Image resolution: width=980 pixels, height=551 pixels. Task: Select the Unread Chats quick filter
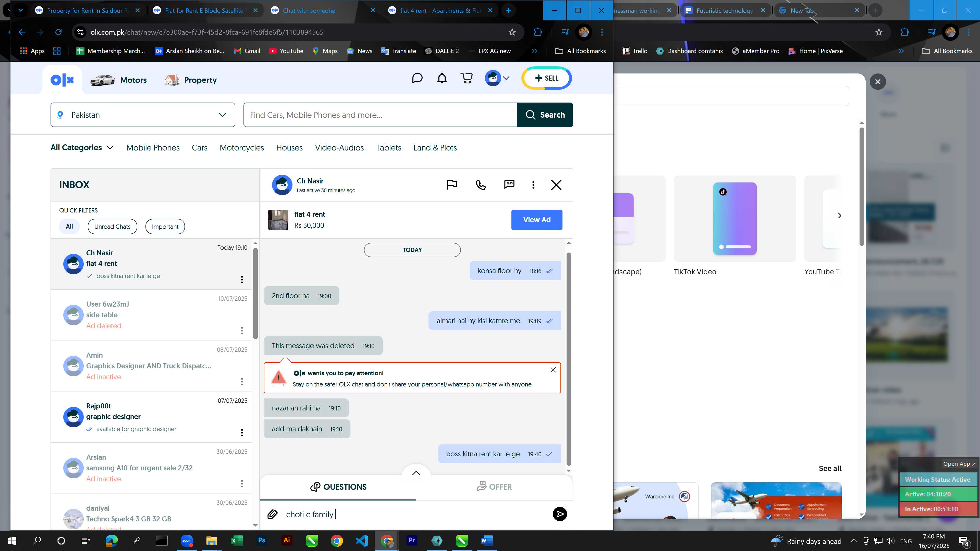point(112,227)
